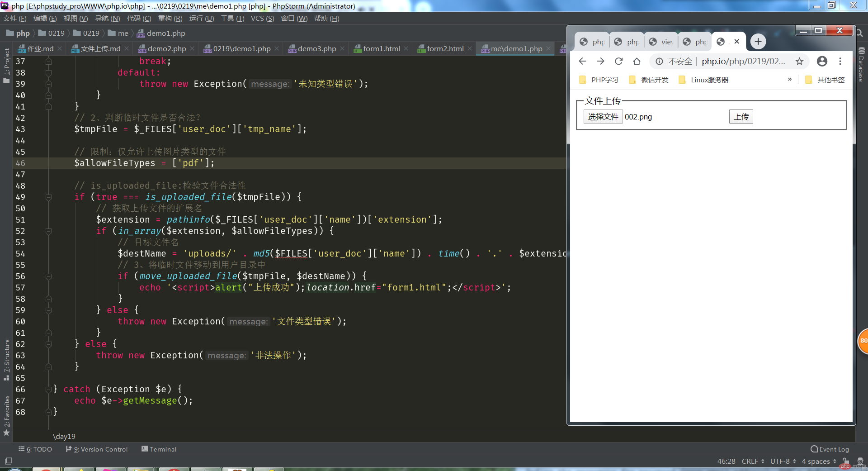Click the php breadcrumb folder
This screenshot has height=471, width=868.
pos(18,33)
